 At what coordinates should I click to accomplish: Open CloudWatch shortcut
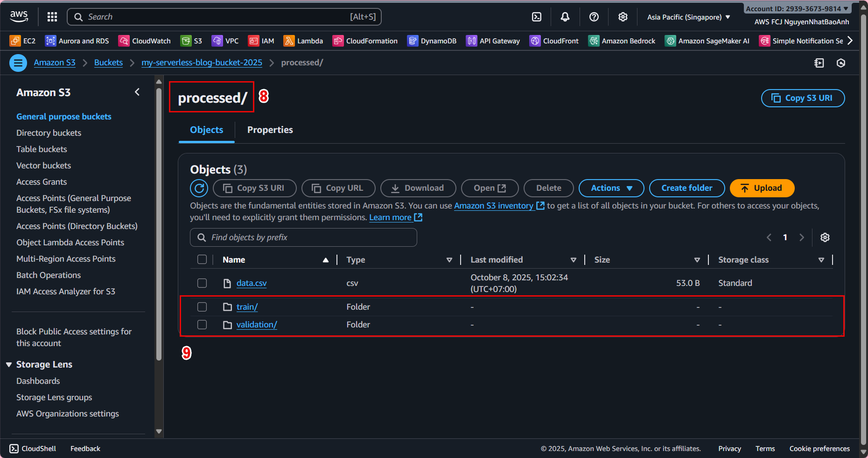[x=145, y=41]
